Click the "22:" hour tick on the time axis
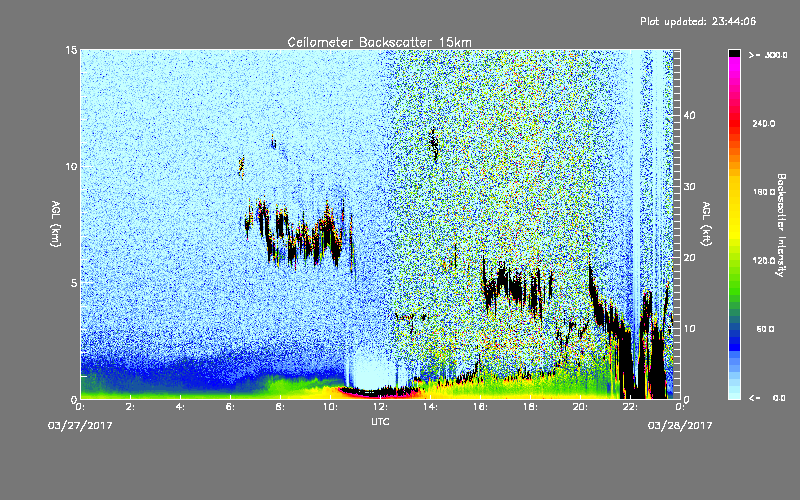The width and height of the screenshot is (800, 500). pyautogui.click(x=630, y=407)
